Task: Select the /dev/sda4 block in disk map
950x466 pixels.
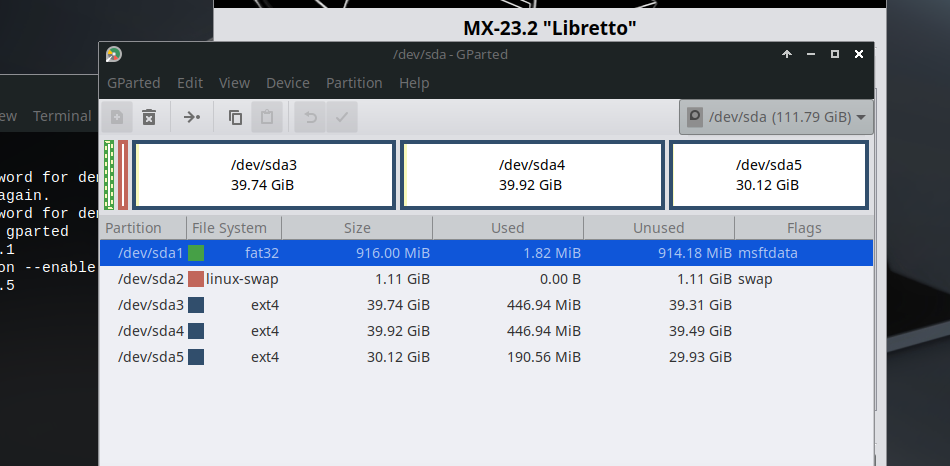Action: pos(532,175)
